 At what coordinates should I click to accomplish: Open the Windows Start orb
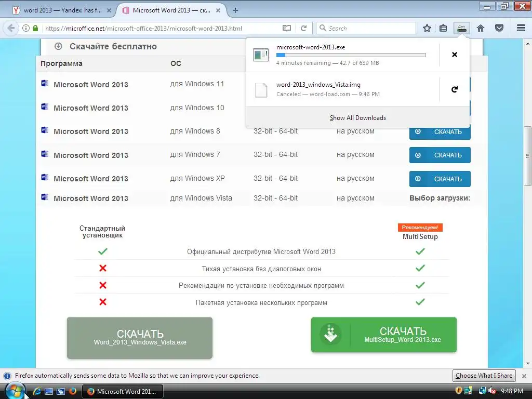point(15,391)
